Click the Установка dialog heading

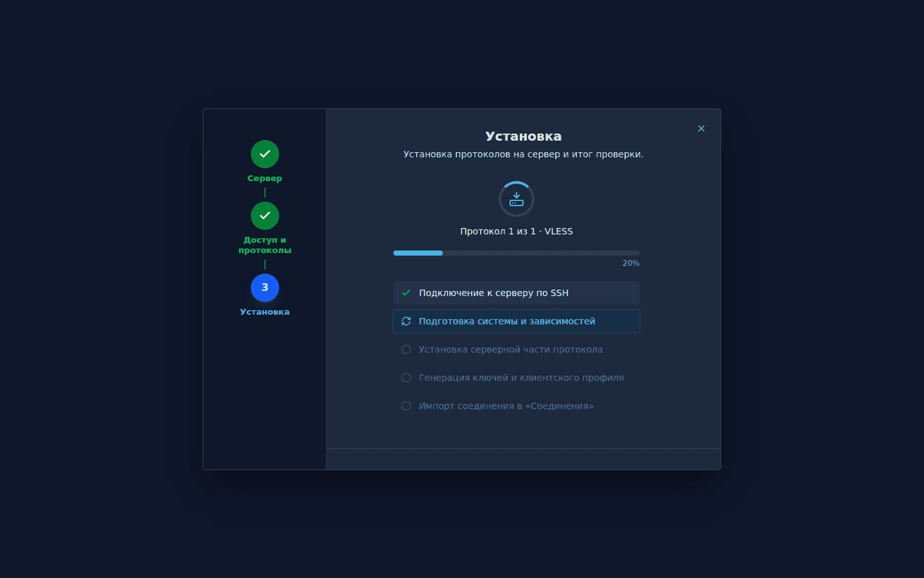pos(524,136)
